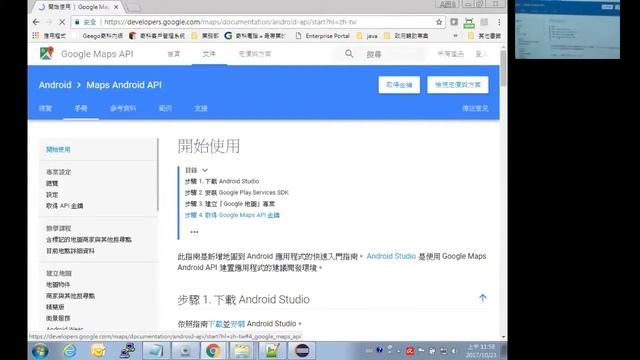This screenshot has height=360, width=640.
Task: Expand the three-dot more items in contents
Action: (194, 232)
